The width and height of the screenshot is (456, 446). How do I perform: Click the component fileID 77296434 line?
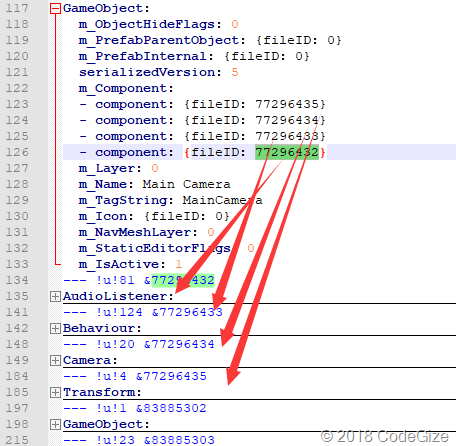click(x=202, y=120)
